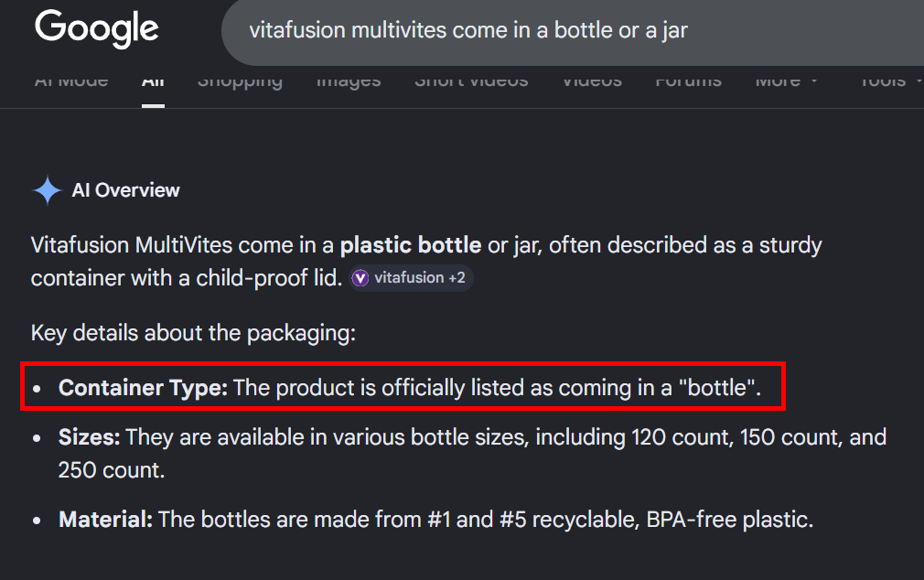Focus the search query text box
Screen dimensions: 924x580
click(x=549, y=30)
